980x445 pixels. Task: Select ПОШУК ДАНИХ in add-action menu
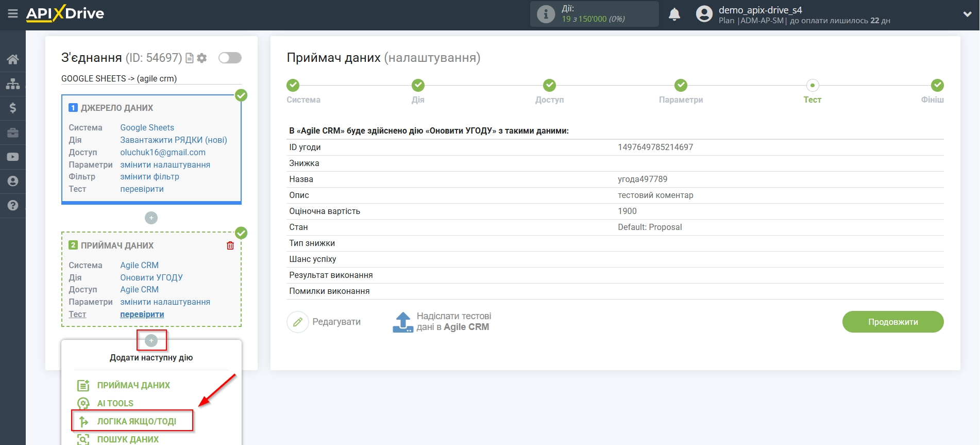point(128,439)
